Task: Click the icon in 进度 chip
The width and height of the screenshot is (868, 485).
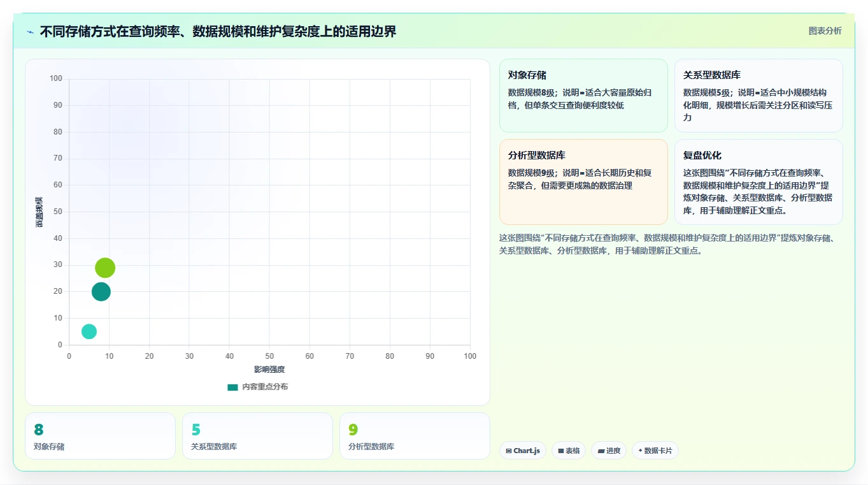Action: [601, 451]
